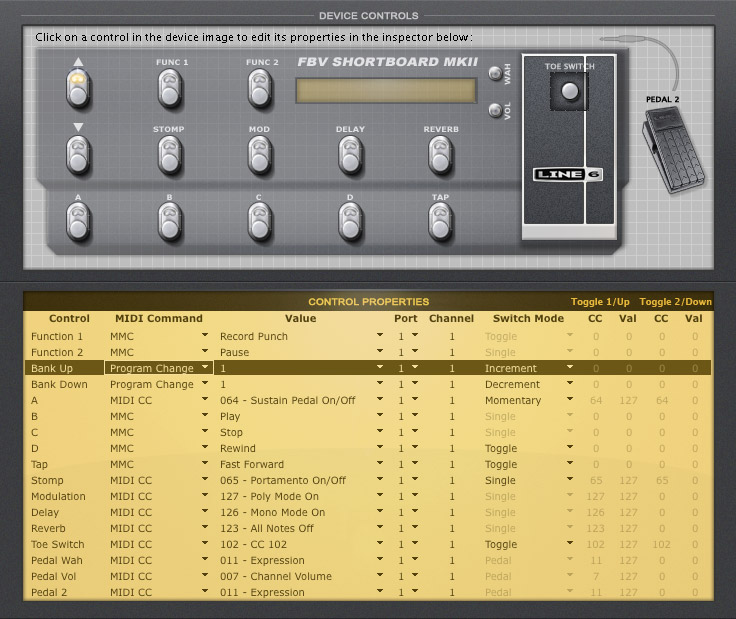This screenshot has width=736, height=619.
Task: Select the Function 2 control row
Action: coord(368,352)
